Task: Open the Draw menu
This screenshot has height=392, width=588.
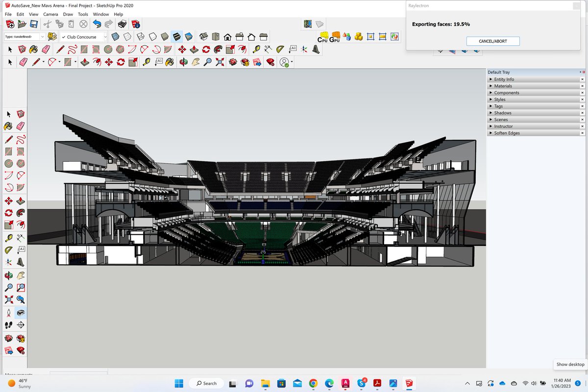Action: (68, 14)
